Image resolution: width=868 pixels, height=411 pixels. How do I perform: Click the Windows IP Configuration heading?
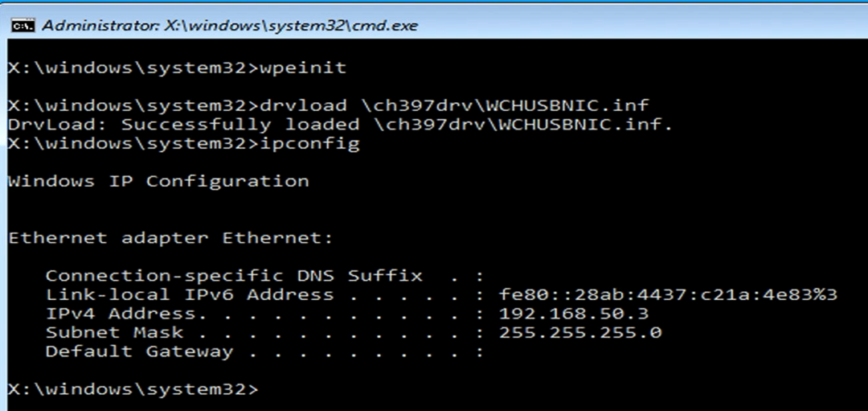158,181
